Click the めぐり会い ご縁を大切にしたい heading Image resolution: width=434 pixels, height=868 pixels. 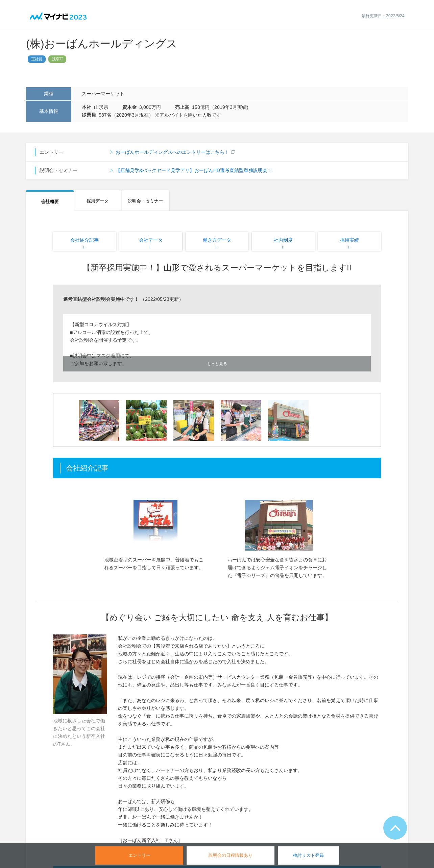coord(217,618)
